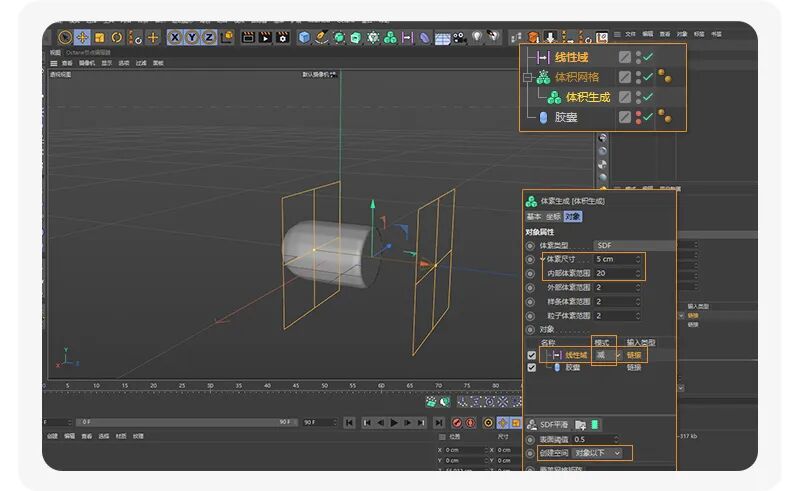The image size is (800, 491).
Task: Select the 体积网格 object in tree
Action: pyautogui.click(x=577, y=77)
